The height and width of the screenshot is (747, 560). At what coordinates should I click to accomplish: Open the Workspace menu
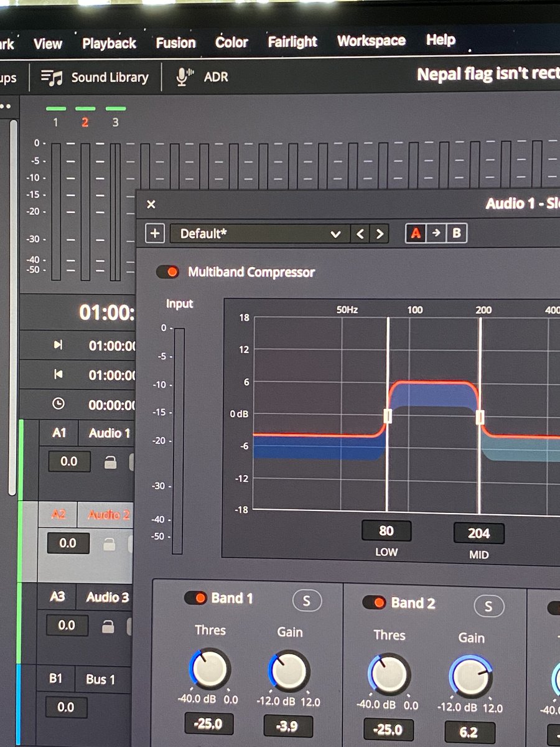pos(371,40)
